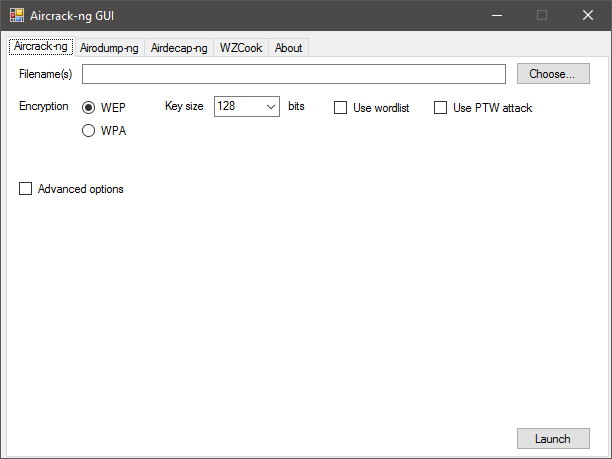Click the Launch button
This screenshot has height=459, width=612.
(x=553, y=438)
